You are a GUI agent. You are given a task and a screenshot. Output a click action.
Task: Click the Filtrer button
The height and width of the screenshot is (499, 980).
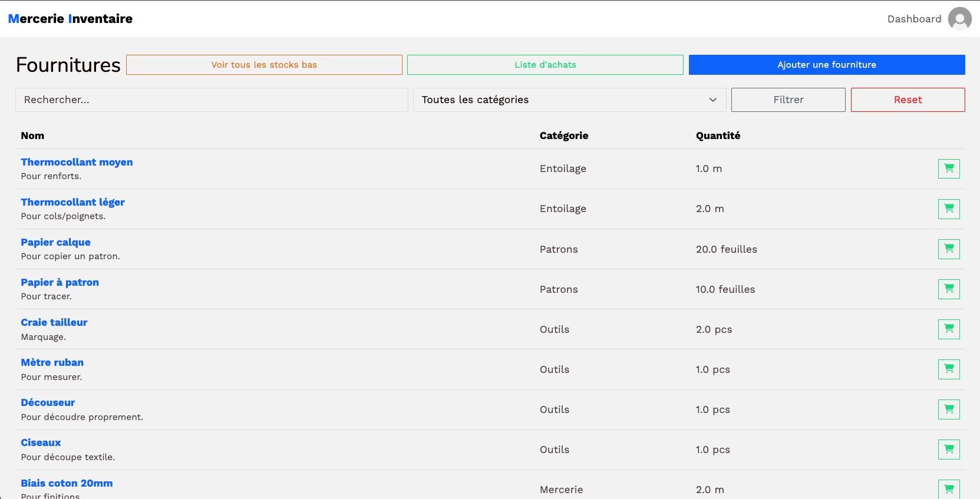(788, 100)
